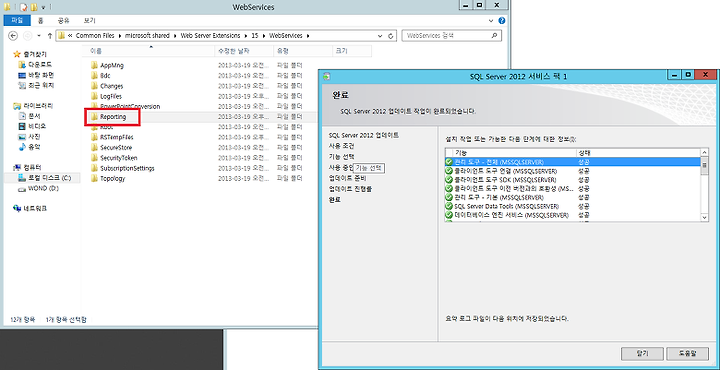720x370 pixels.
Task: Click the SQL Server setup title icon
Action: [327, 77]
